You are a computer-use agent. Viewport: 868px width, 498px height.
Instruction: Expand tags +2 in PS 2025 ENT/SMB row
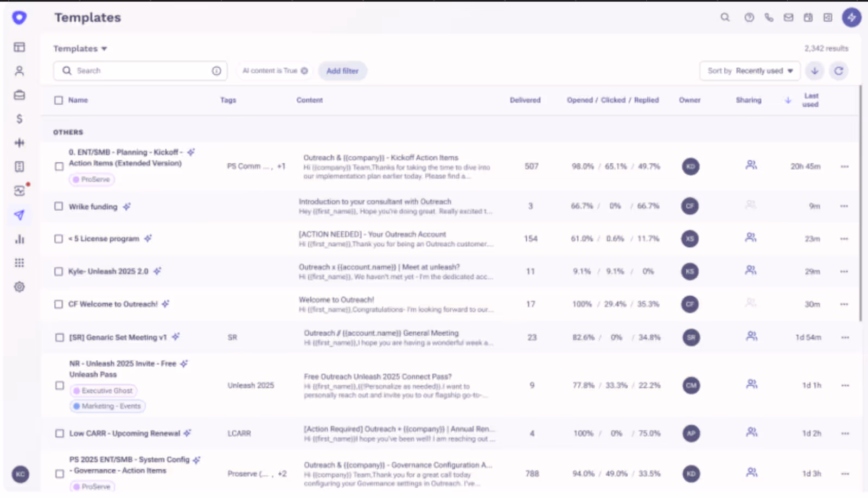pos(282,474)
